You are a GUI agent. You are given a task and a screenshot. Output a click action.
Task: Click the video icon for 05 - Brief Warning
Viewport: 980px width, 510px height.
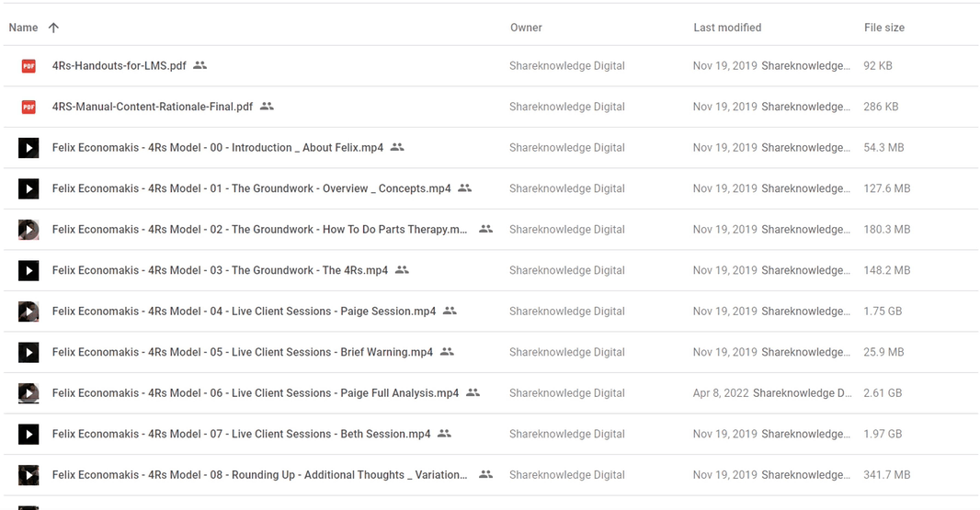click(x=28, y=353)
